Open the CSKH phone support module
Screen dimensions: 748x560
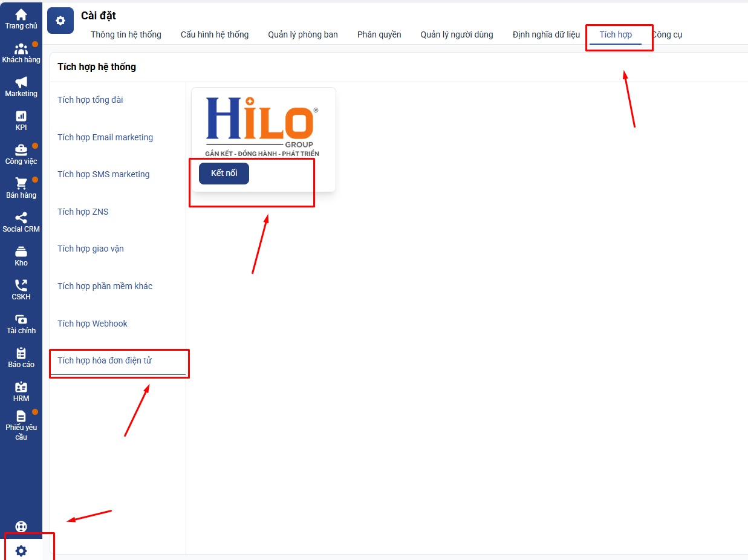pos(21,290)
